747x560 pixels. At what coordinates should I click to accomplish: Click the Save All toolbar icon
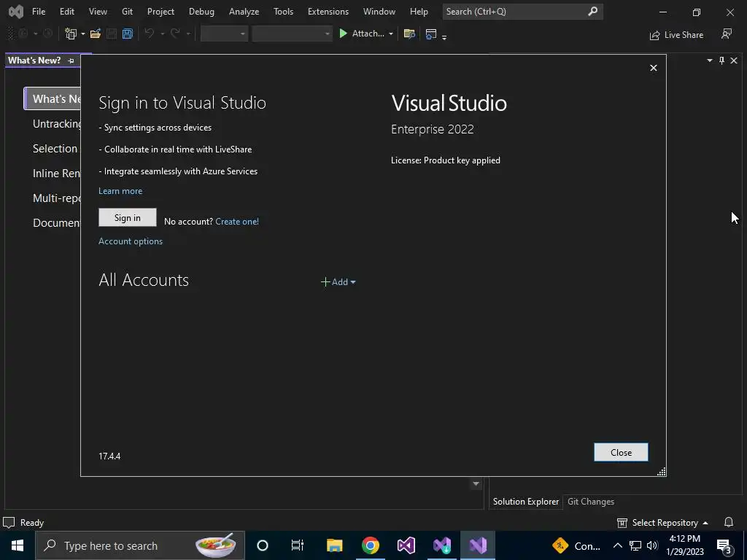127,34
